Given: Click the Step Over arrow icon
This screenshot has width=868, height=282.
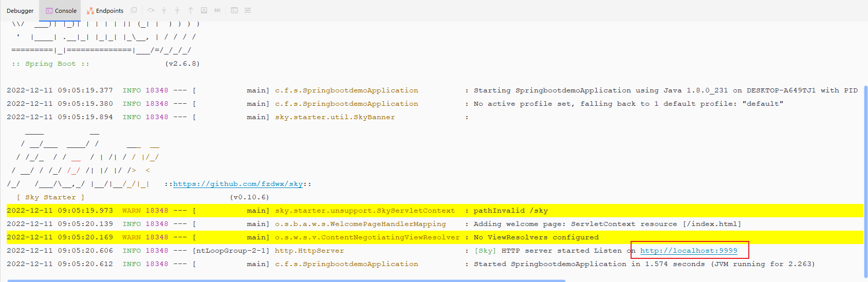Looking at the screenshot, I should pos(151,10).
